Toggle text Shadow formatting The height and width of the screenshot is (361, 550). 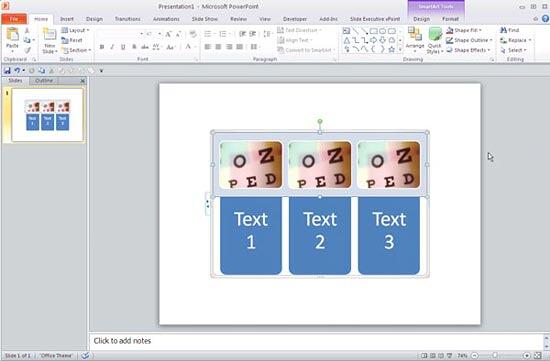coord(134,47)
